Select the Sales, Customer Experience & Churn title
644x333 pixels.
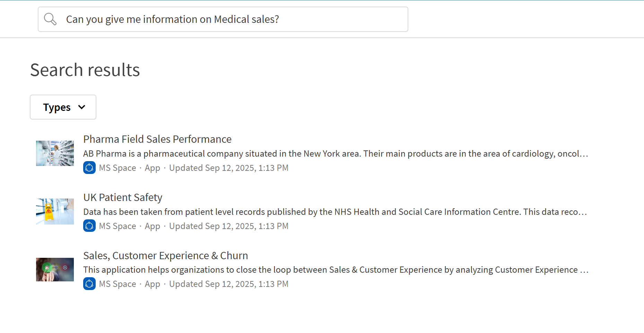coord(166,255)
